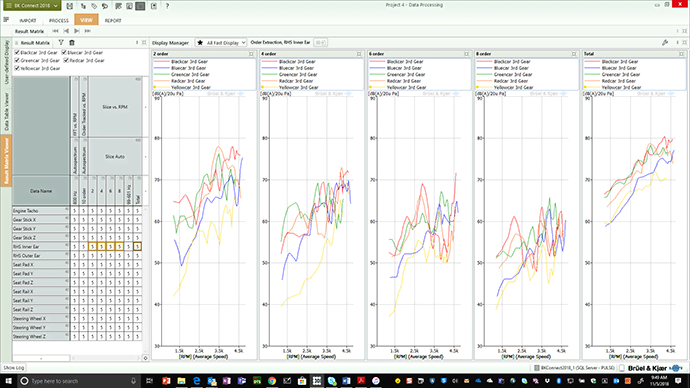The width and height of the screenshot is (690, 388).
Task: Maximize the Total graph panel
Action: pos(682,54)
